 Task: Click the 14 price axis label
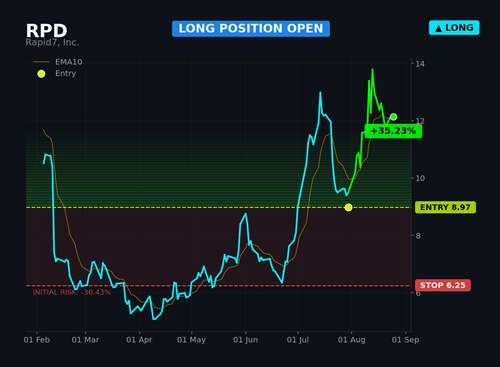pos(420,64)
